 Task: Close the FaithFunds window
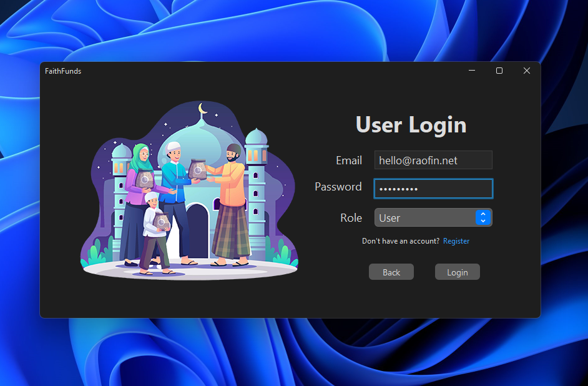(527, 71)
